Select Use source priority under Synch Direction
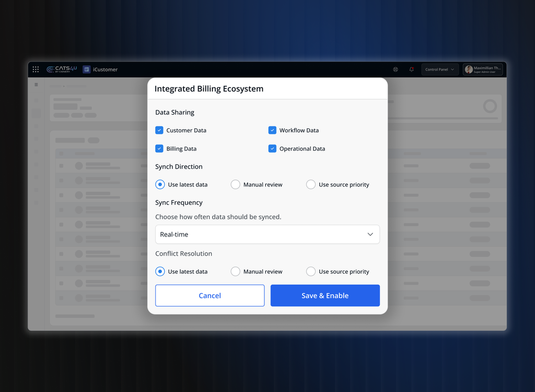The width and height of the screenshot is (535, 392). click(311, 184)
